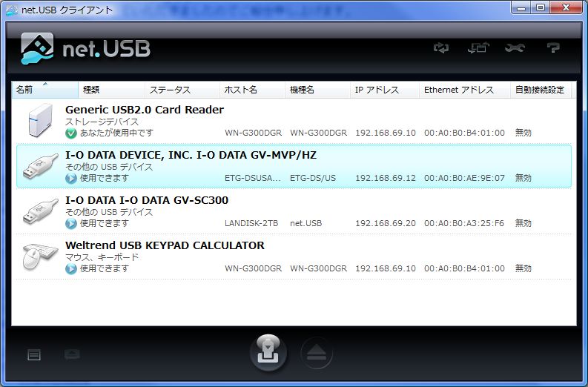Viewport: 588px width, 387px height.
Task: Click blue play status icon for GV-MVP/HZ
Action: click(71, 178)
